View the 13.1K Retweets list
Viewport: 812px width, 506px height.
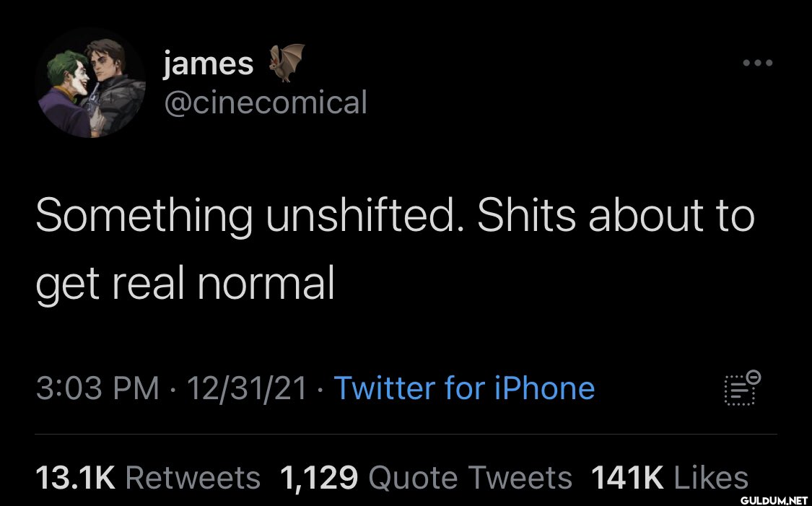pos(147,477)
